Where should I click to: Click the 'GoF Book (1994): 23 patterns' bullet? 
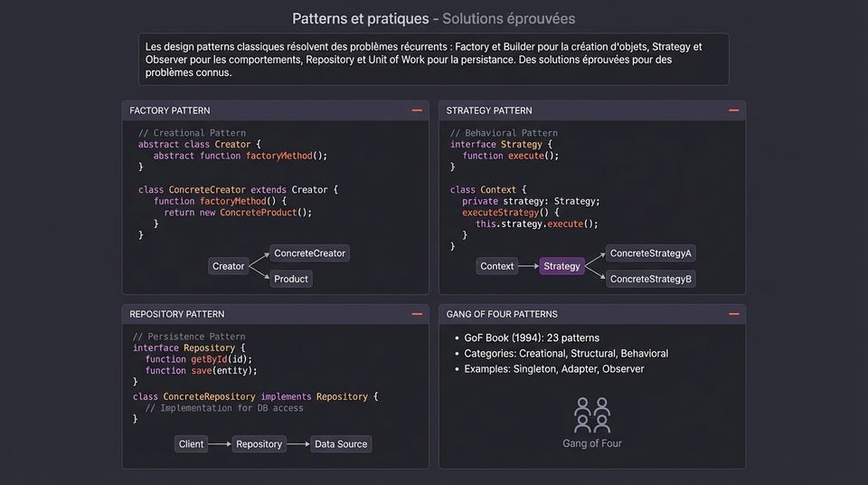pyautogui.click(x=532, y=338)
